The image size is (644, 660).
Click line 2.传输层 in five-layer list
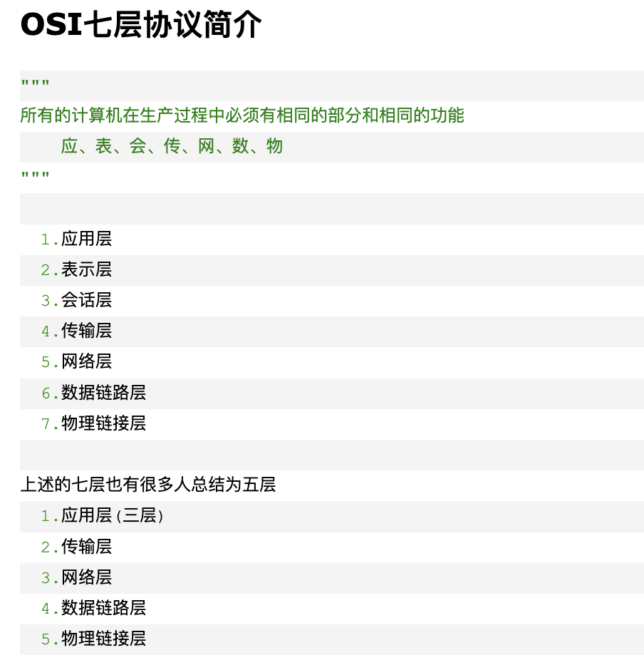pos(76,547)
